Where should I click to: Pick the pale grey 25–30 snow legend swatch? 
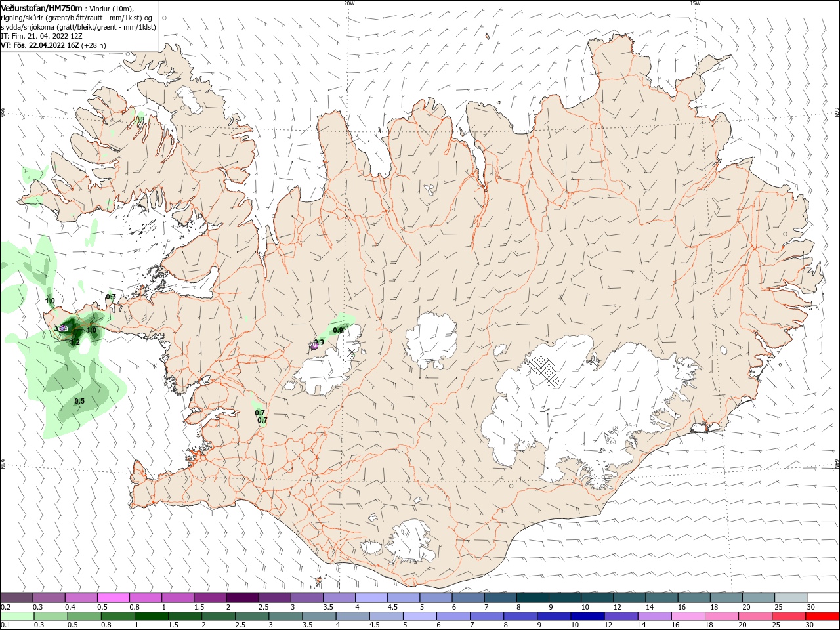pos(791,598)
